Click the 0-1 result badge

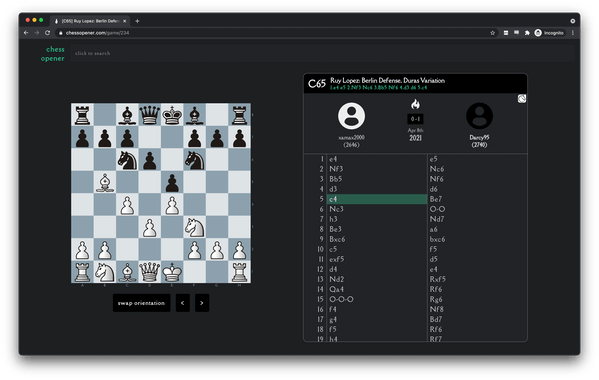(x=415, y=119)
